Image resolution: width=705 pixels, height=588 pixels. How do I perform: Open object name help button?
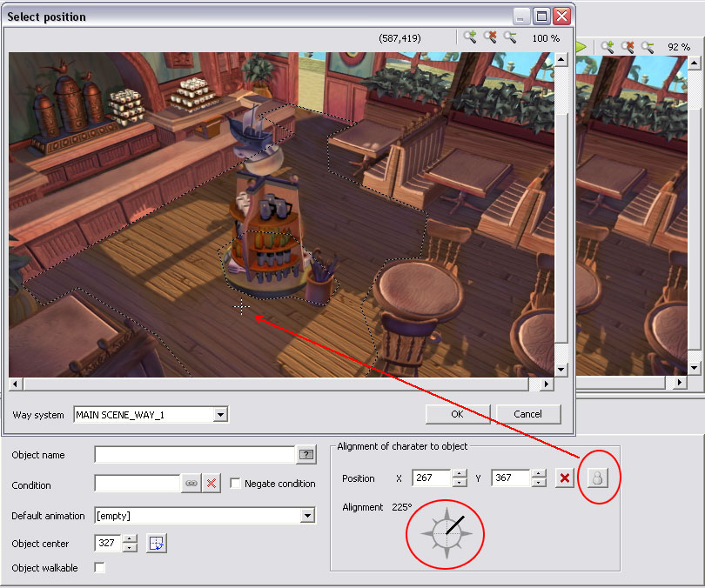click(306, 455)
